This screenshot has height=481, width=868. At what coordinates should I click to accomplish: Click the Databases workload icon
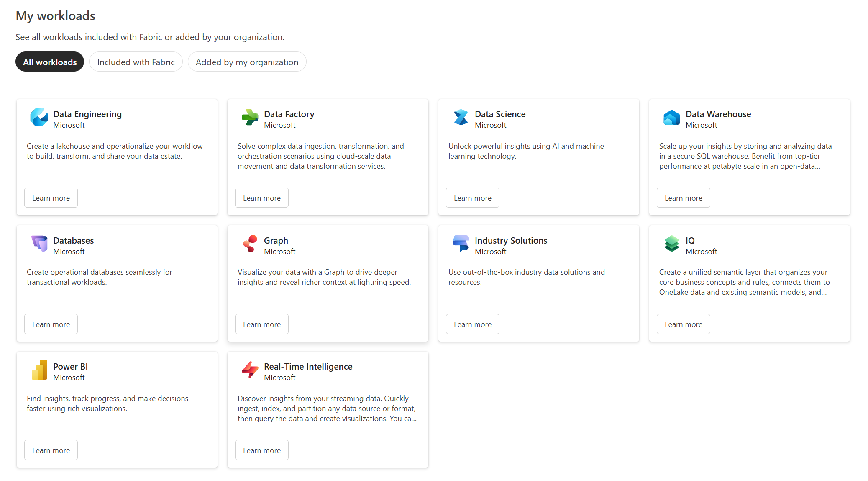click(39, 243)
